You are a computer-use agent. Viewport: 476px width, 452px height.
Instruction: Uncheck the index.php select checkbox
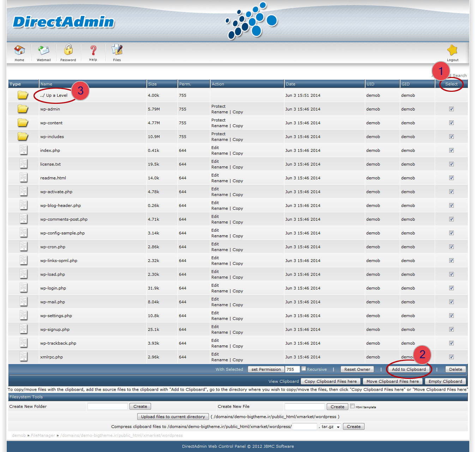(451, 150)
